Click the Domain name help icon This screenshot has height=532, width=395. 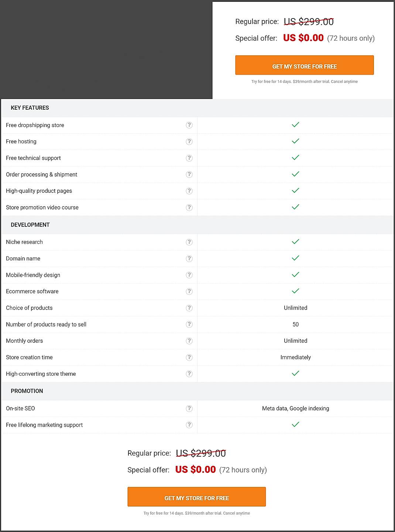point(189,259)
